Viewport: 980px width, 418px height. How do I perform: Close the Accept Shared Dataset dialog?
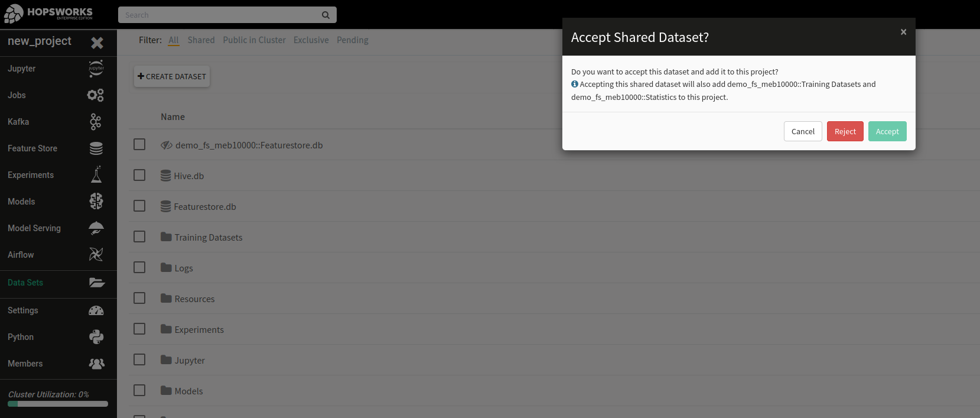click(x=903, y=32)
